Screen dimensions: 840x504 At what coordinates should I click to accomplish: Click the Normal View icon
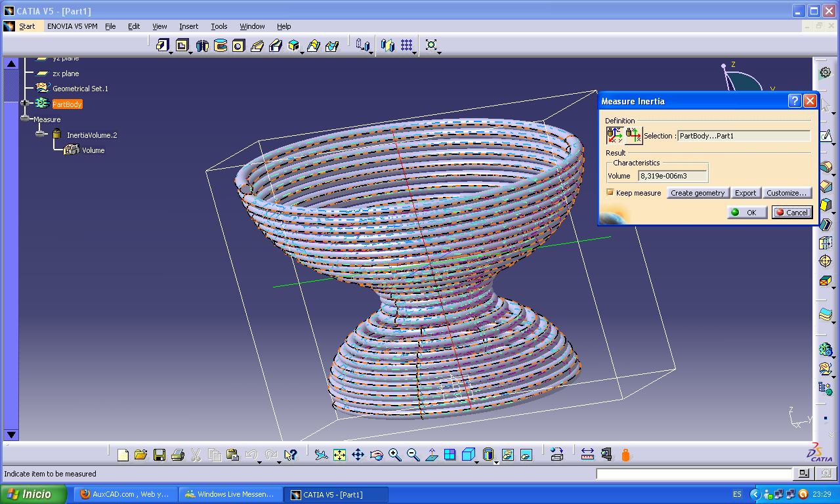click(432, 454)
